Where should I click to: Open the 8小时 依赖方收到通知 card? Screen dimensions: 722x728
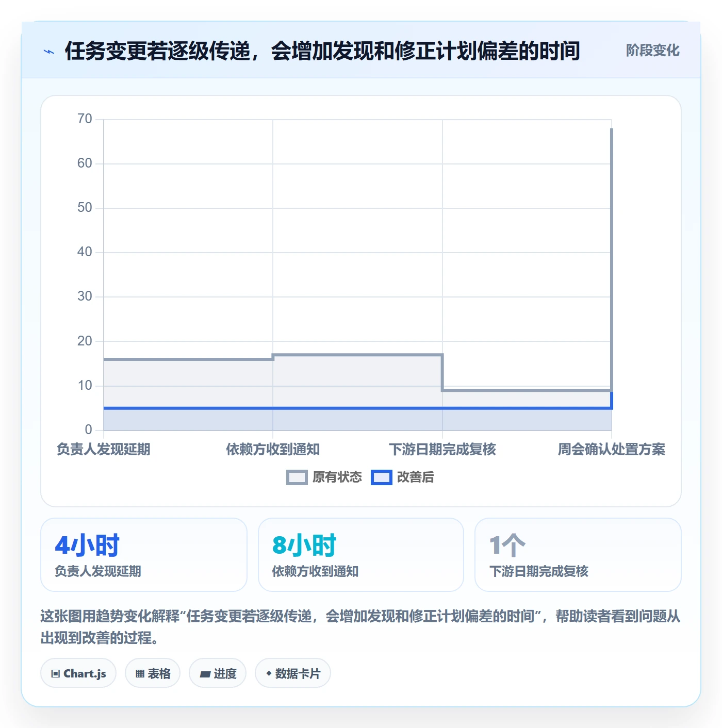pyautogui.click(x=361, y=555)
